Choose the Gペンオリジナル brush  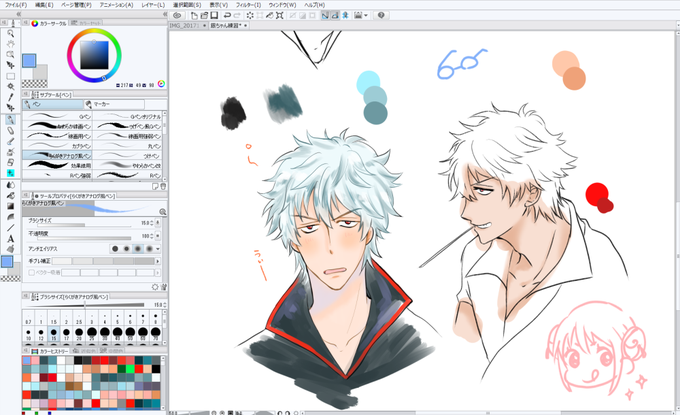pyautogui.click(x=128, y=116)
